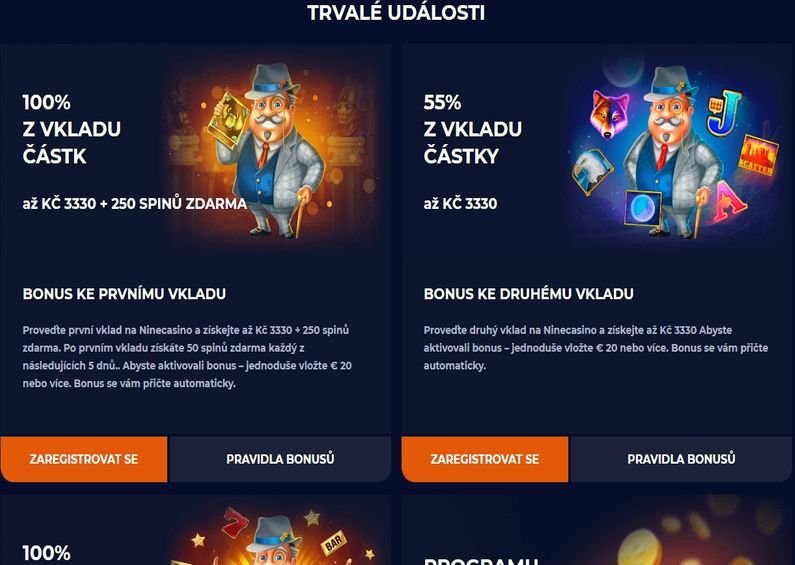Screen dimensions: 795x565
Task: Select the Bonus ke prvnímu vkladu heading
Action: coord(124,294)
